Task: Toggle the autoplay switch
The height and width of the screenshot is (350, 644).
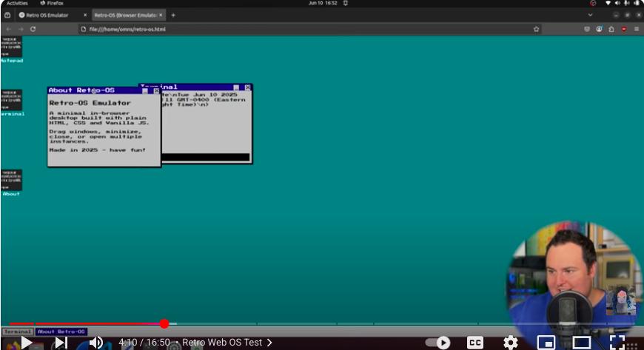Action: (x=438, y=342)
